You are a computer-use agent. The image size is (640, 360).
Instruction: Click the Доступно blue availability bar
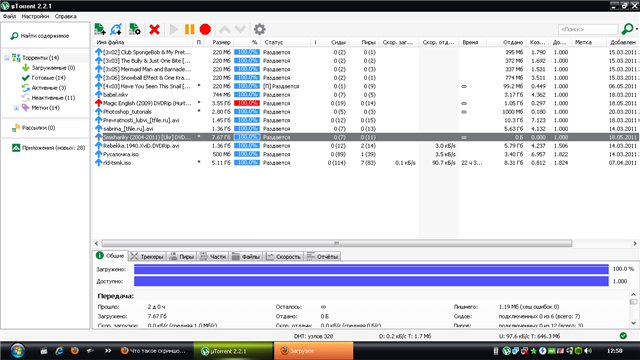tap(371, 281)
